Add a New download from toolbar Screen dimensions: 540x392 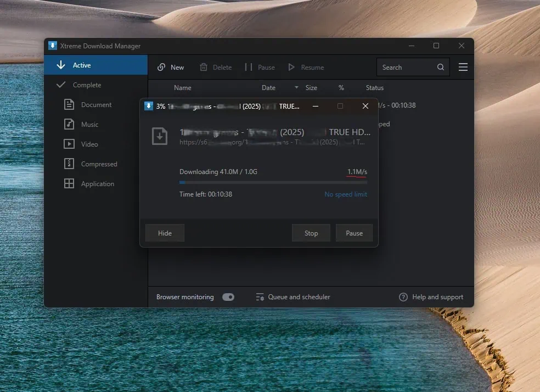(171, 67)
